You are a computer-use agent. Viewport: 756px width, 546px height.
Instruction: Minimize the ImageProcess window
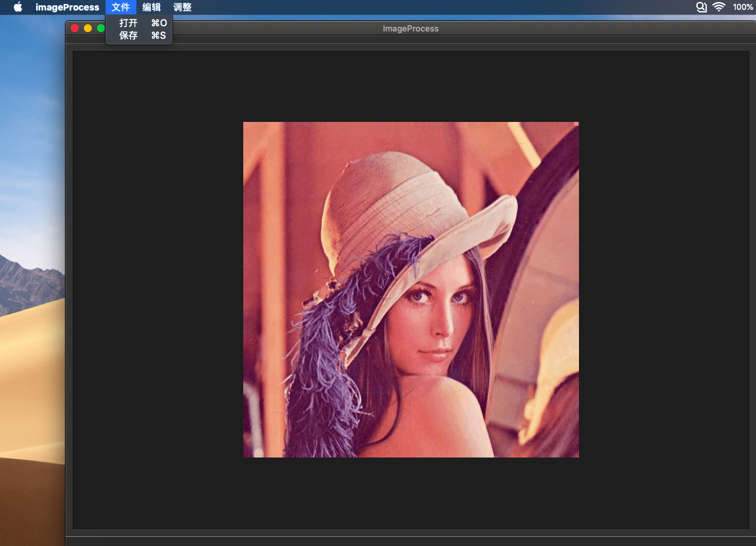coord(88,28)
